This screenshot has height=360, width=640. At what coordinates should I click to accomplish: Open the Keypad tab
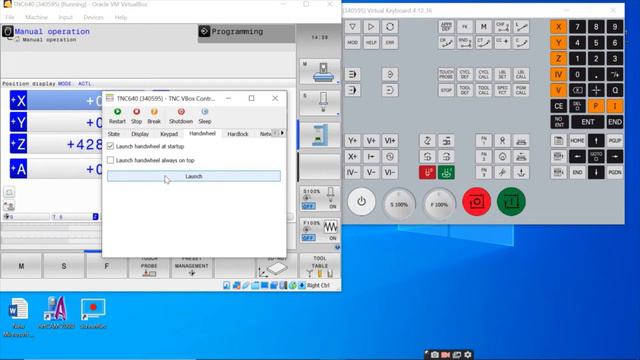169,134
